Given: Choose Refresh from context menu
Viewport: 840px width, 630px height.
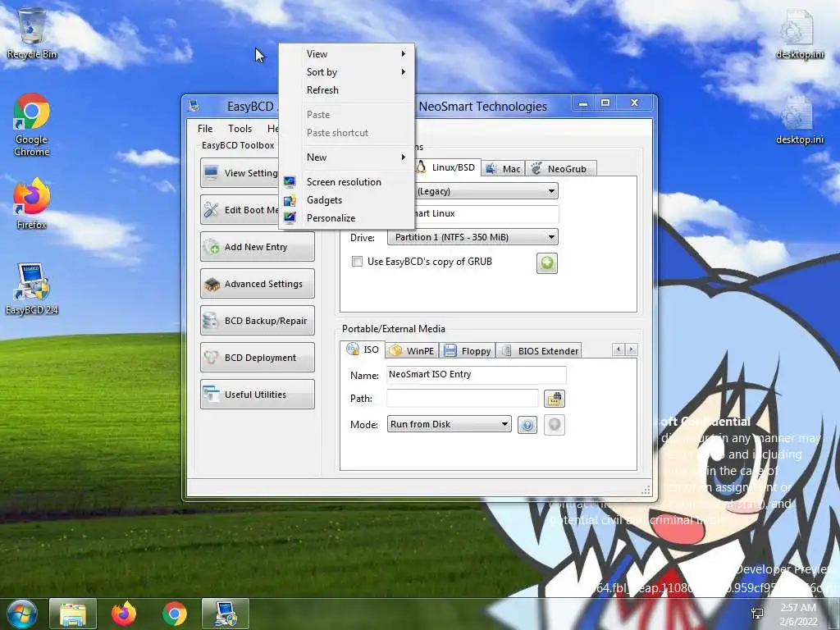Looking at the screenshot, I should coord(347,90).
